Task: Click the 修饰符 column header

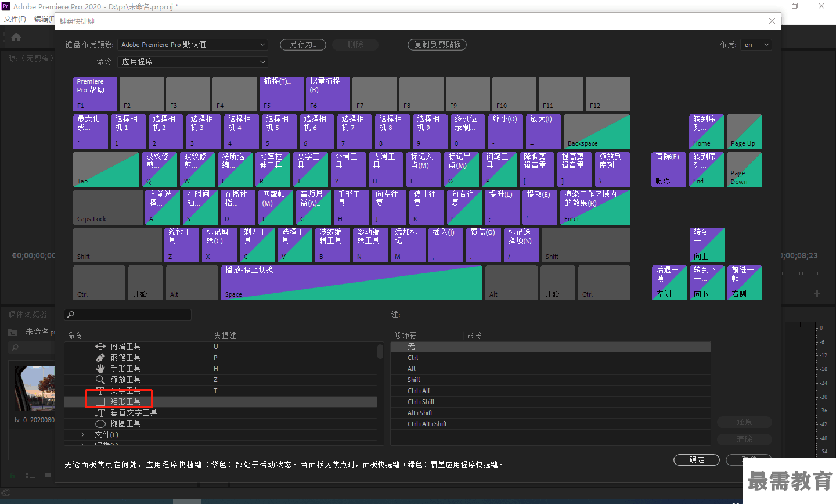Action: (x=405, y=335)
